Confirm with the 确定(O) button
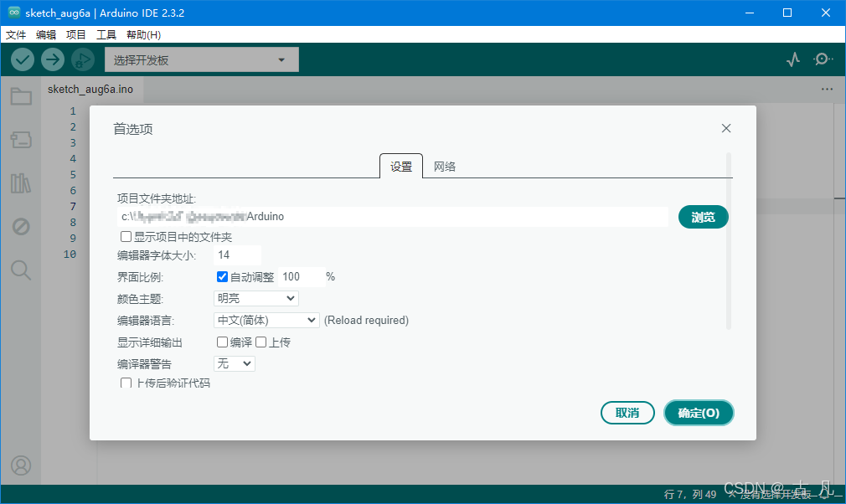The image size is (846, 504). [x=699, y=413]
